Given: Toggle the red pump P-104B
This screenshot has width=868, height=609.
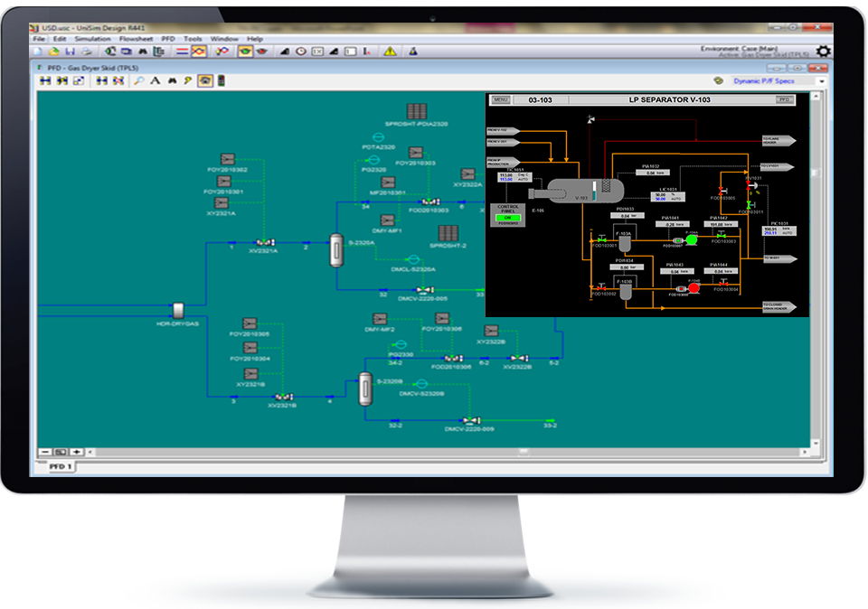Looking at the screenshot, I should (694, 288).
